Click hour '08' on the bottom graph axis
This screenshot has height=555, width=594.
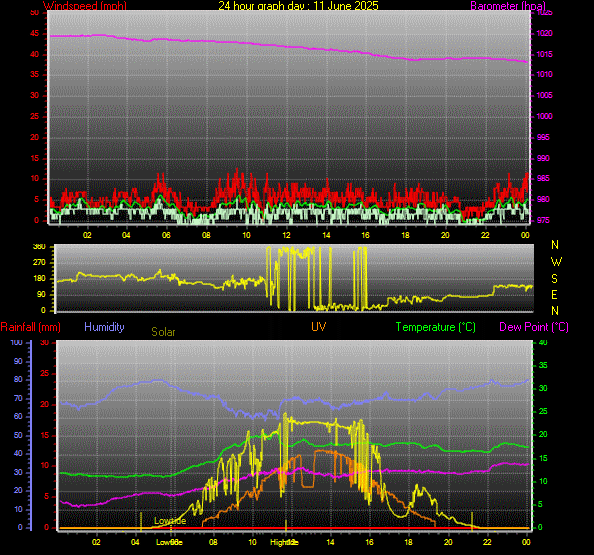213,542
